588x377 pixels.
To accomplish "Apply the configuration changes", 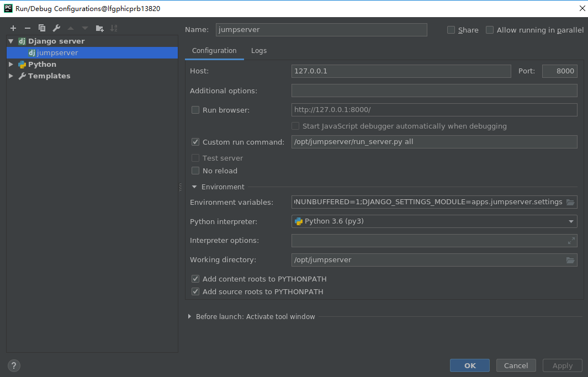I will [x=562, y=365].
